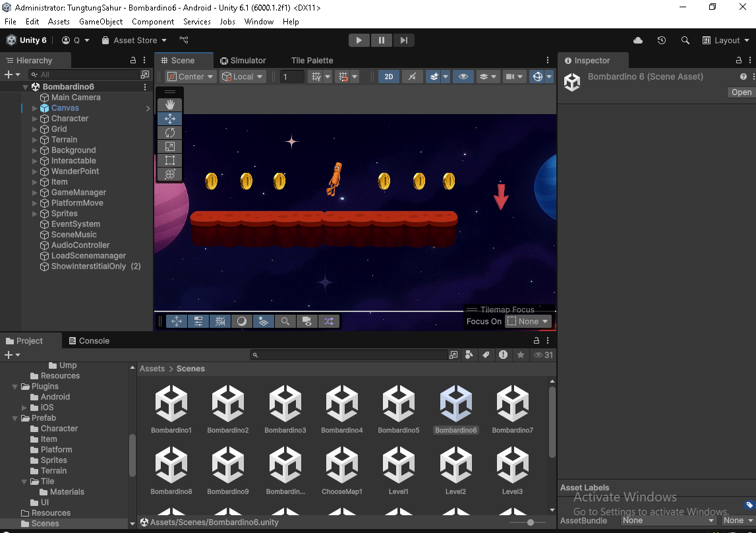Open the global search magnifier icon
The height and width of the screenshot is (533, 756).
pyautogui.click(x=685, y=40)
